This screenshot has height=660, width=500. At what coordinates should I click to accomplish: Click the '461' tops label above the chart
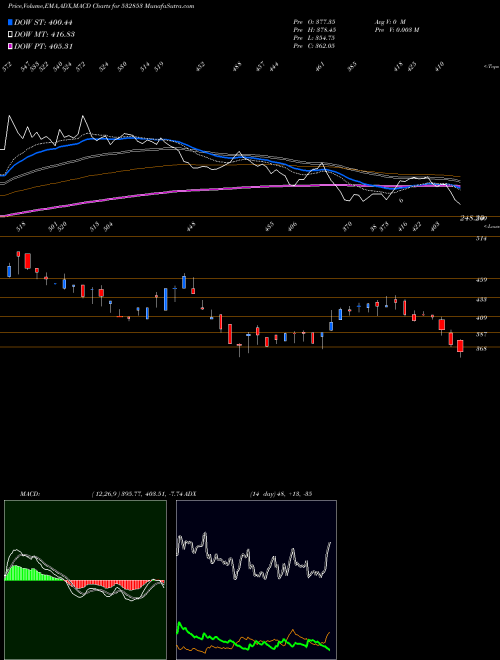coord(320,67)
